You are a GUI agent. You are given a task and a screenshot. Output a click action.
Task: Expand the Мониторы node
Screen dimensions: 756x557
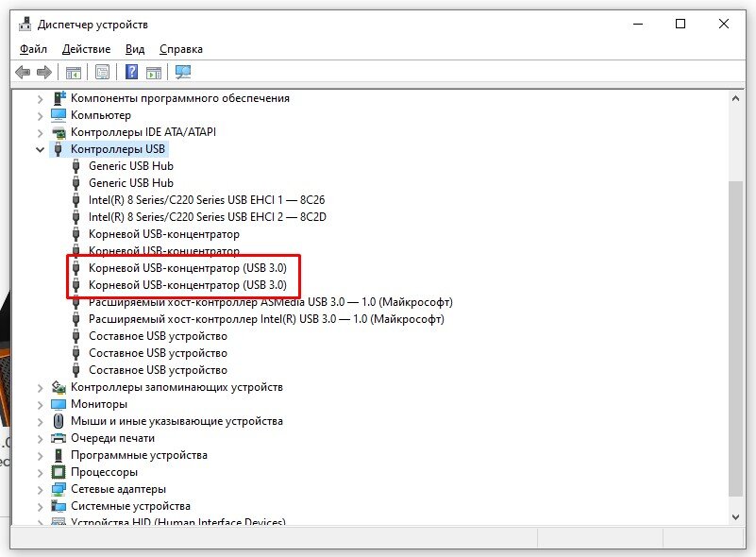[x=40, y=405]
